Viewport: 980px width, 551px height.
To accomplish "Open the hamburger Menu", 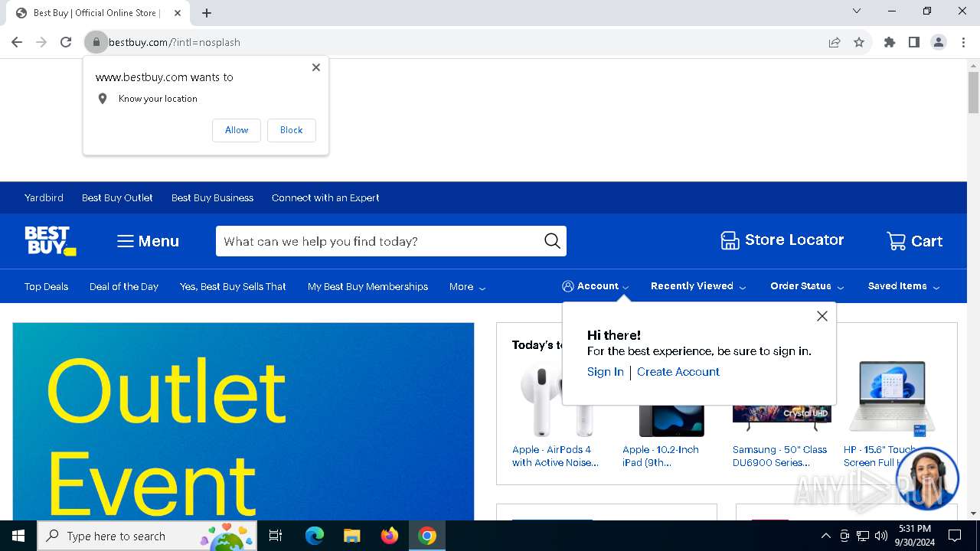I will pos(148,241).
